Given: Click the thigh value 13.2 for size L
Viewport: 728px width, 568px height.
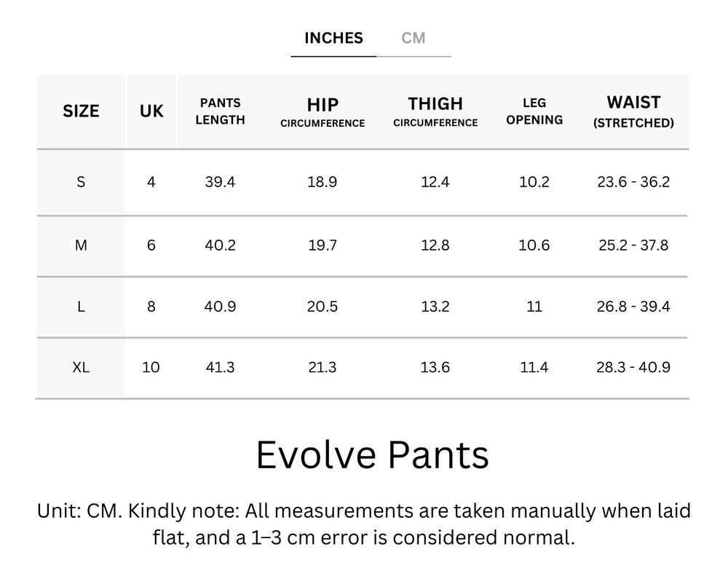Looking at the screenshot, I should [435, 307].
